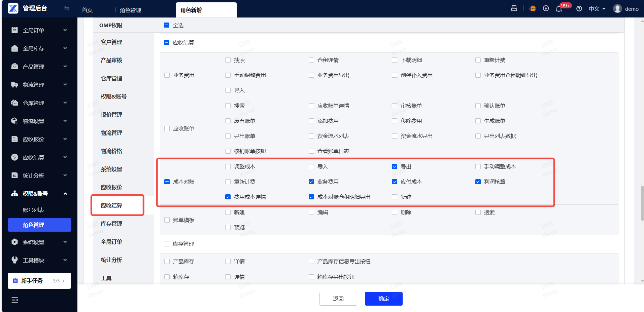The image size is (644, 312).
Task: Open the help question mark icon
Action: 579,9
